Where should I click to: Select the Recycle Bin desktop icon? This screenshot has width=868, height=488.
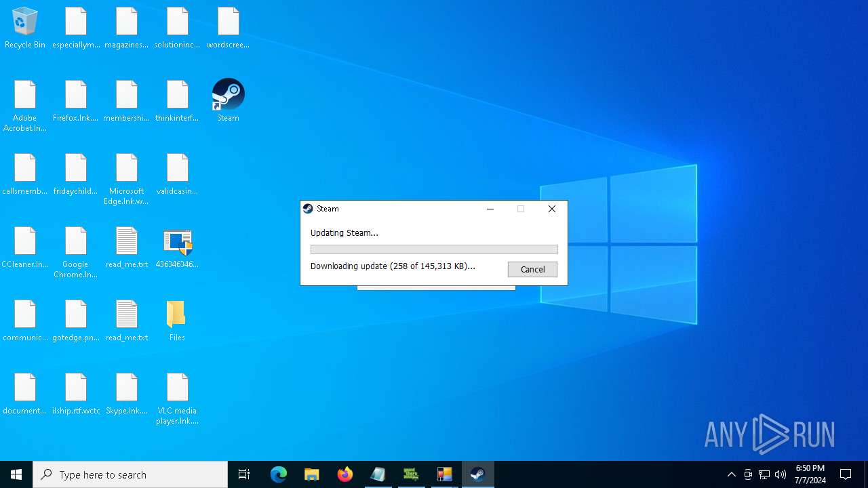[25, 28]
